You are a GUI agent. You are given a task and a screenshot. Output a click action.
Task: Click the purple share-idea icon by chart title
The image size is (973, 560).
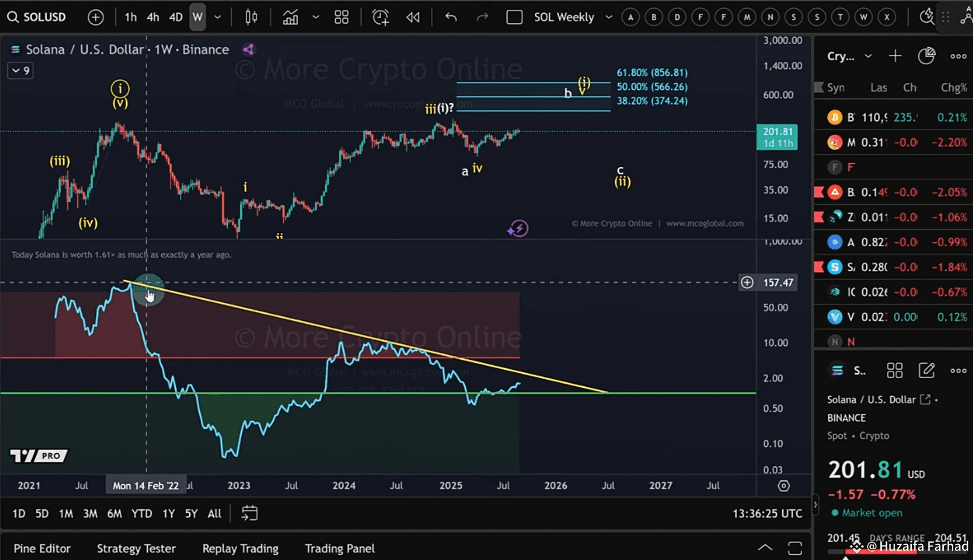[x=248, y=49]
